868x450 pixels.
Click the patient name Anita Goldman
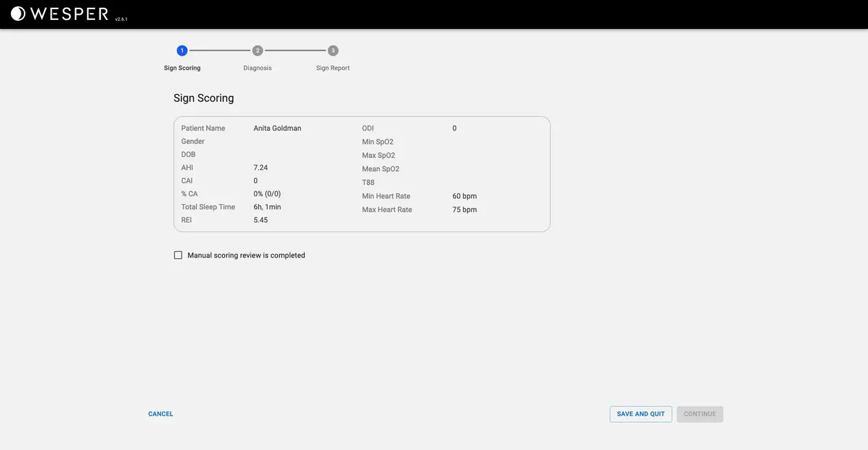tap(278, 127)
